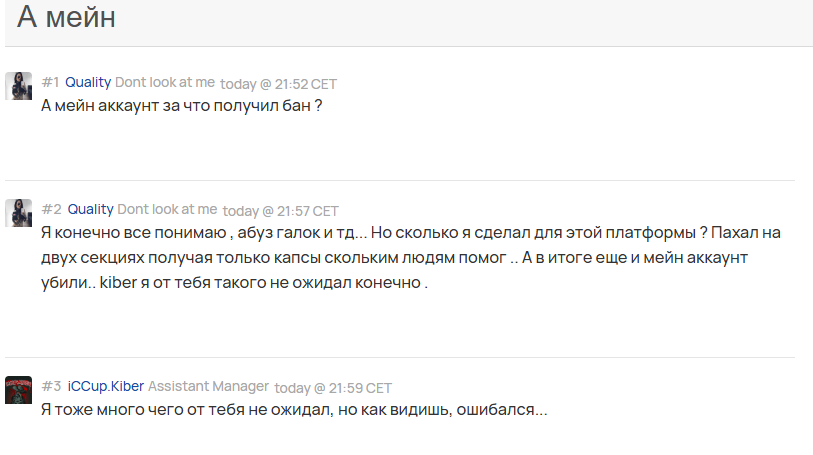Open iCCup.Kiber's avatar in post #3
The height and width of the screenshot is (455, 813).
click(x=19, y=390)
